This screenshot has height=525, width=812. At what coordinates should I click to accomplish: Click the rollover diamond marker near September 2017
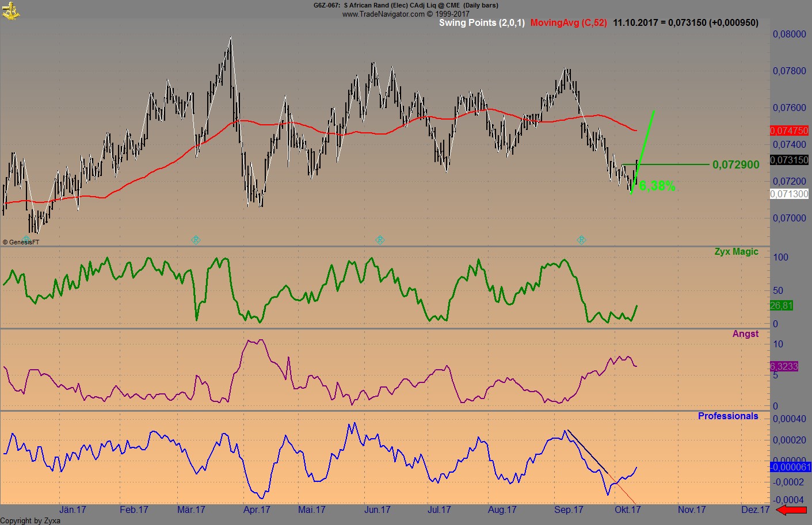(581, 240)
